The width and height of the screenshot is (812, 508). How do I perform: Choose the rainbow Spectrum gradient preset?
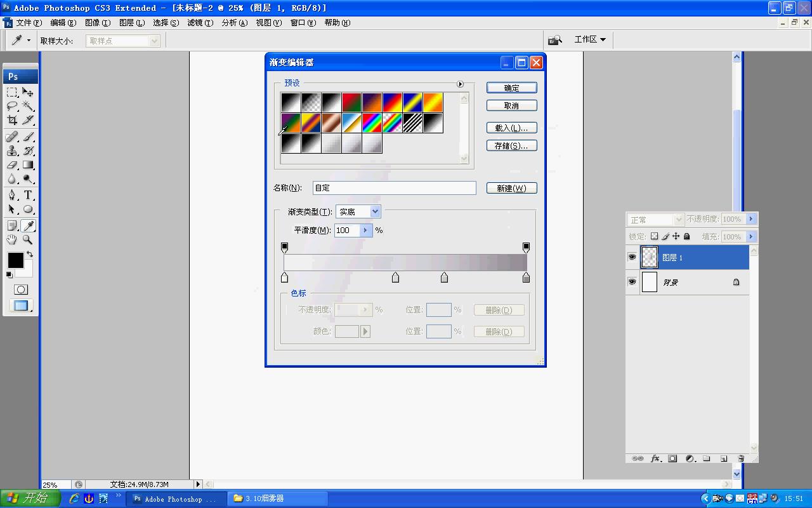[372, 123]
